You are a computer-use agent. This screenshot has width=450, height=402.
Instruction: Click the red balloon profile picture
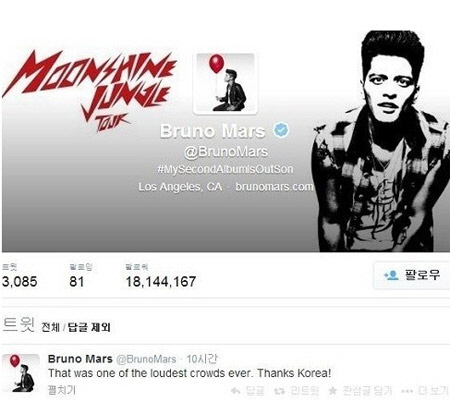pos(225,83)
